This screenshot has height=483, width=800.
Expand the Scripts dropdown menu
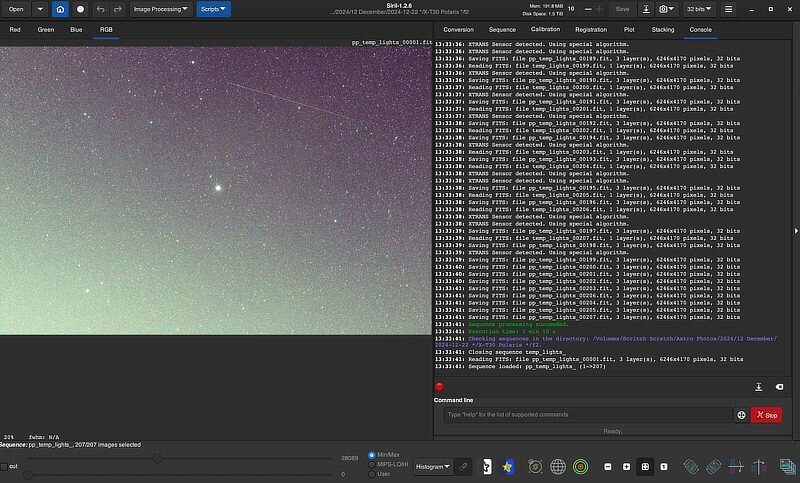click(213, 9)
